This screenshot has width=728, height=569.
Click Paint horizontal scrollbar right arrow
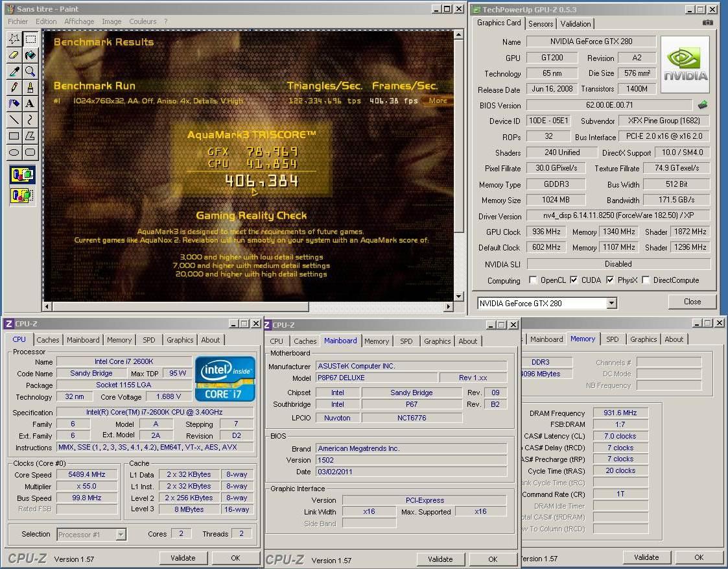(448, 307)
